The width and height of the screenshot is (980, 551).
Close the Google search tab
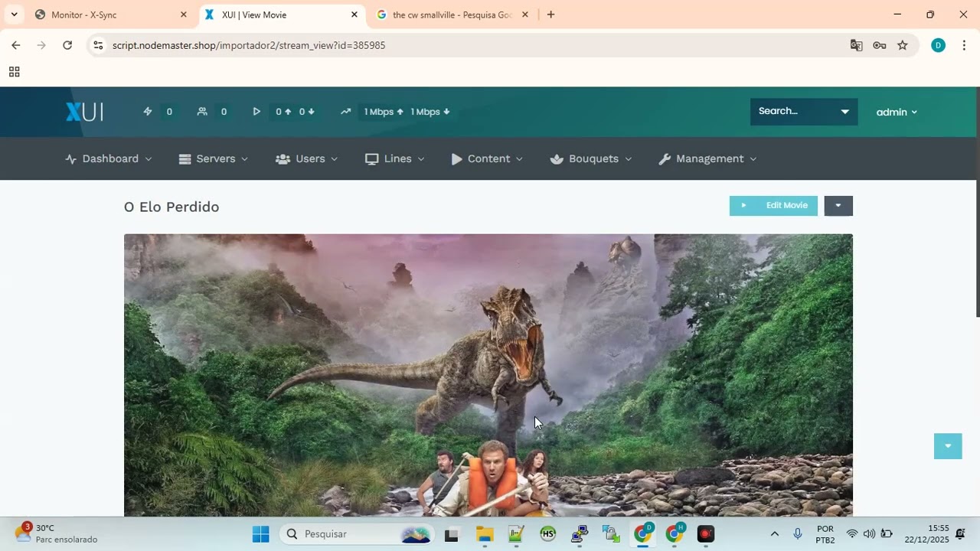coord(524,15)
